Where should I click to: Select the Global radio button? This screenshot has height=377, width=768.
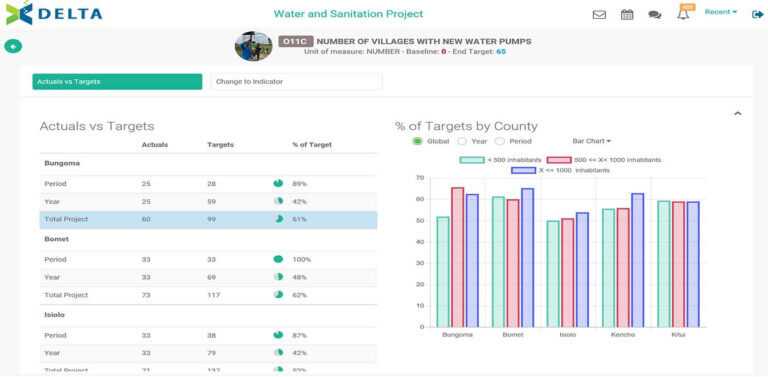point(417,141)
